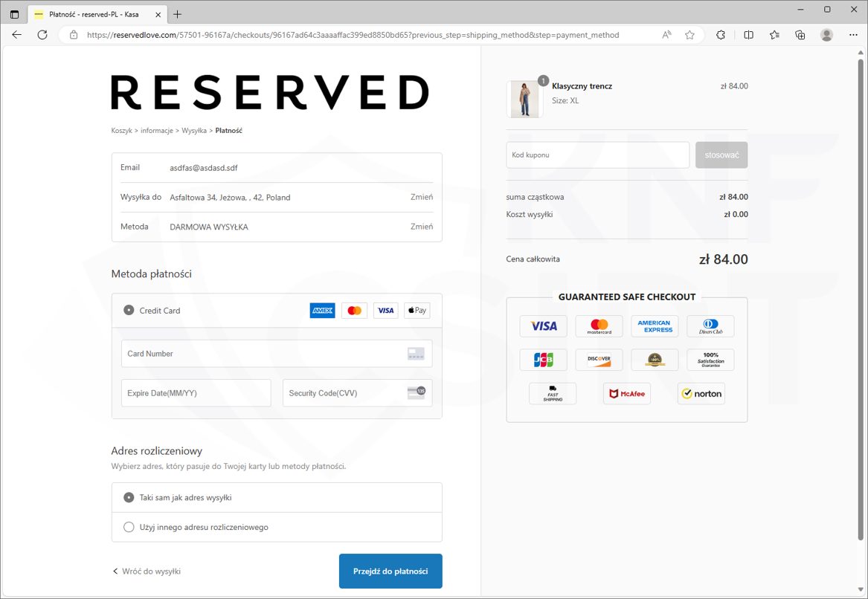The width and height of the screenshot is (868, 599).
Task: Click 'Zmień' next to shipping address
Action: (x=421, y=197)
